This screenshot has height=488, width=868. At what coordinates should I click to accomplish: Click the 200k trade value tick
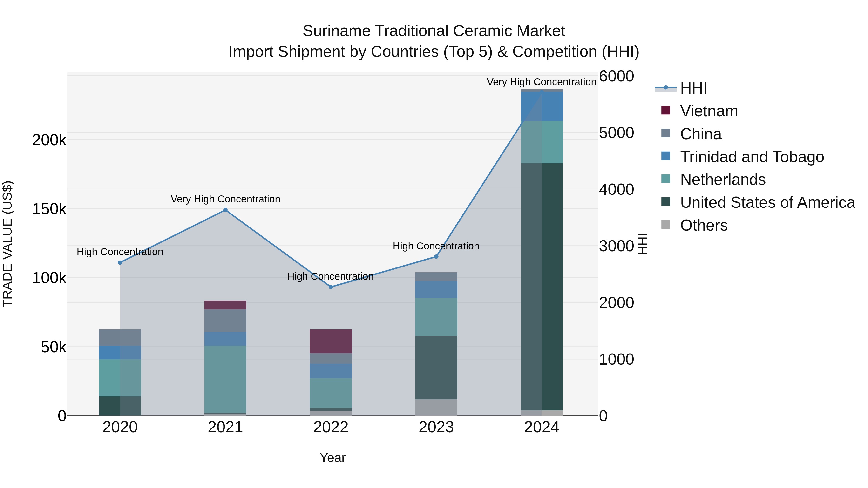click(49, 140)
